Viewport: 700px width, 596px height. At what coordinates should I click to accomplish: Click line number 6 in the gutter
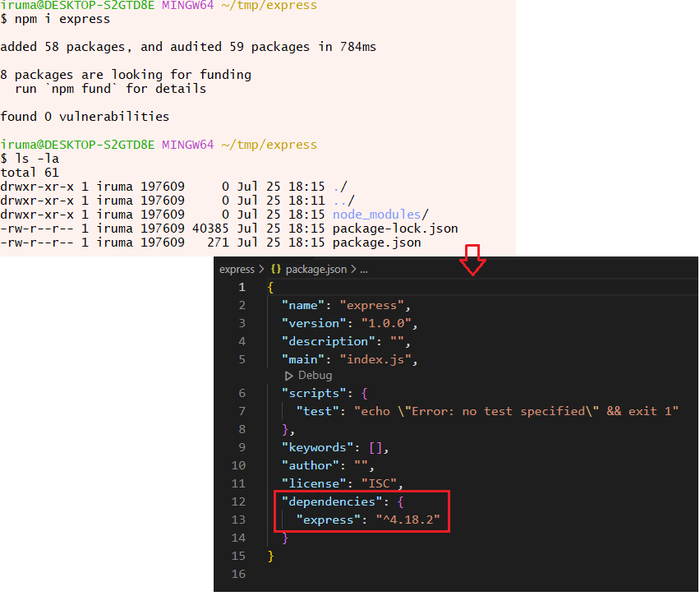click(242, 393)
